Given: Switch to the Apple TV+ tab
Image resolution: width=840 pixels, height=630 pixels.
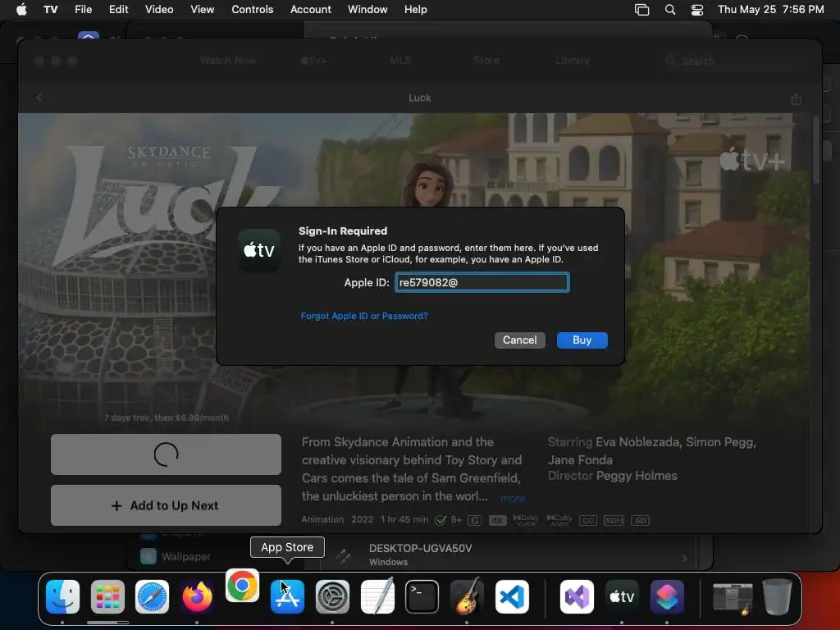Looking at the screenshot, I should [x=314, y=61].
